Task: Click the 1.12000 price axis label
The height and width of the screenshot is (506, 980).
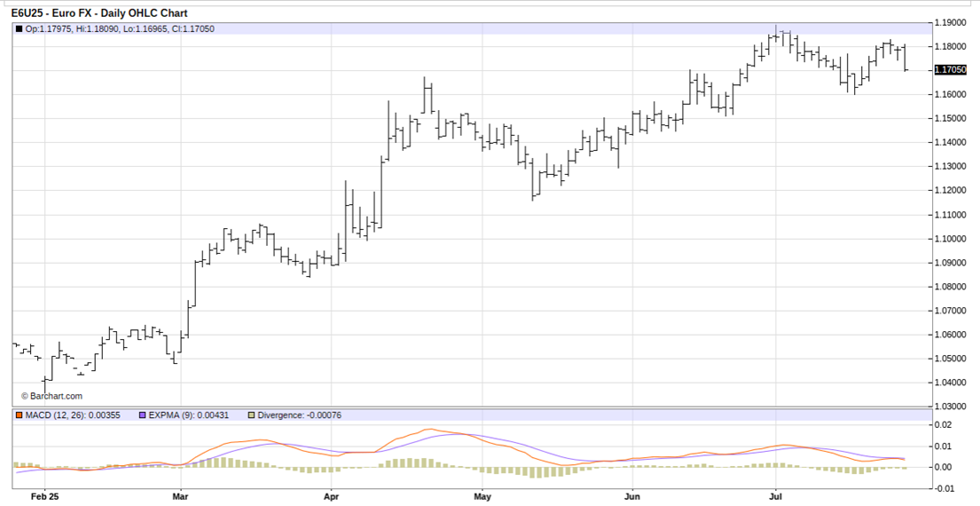Action: point(950,190)
